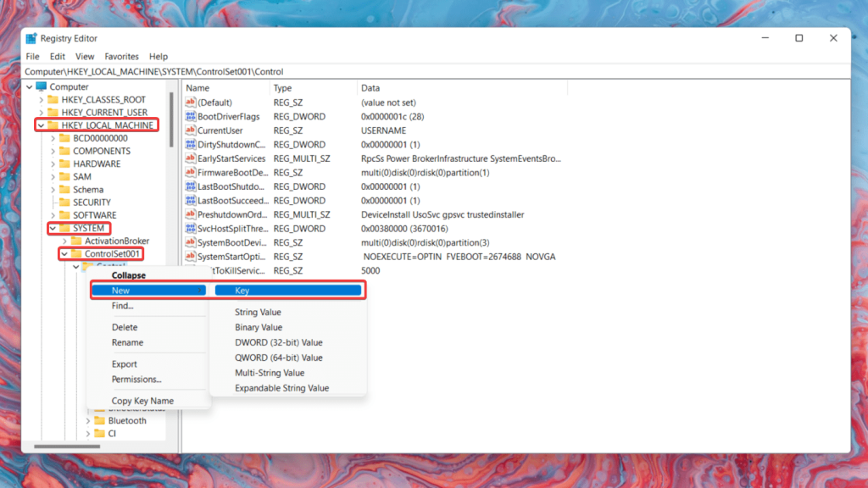Click the 'ab' string icon beside CurrentUser
The height and width of the screenshot is (488, 868).
click(191, 130)
